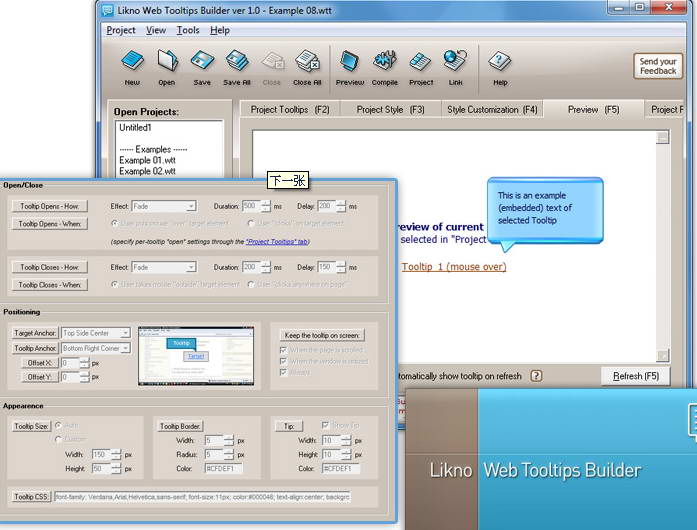Click the help question mark beside auto-show option
The height and width of the screenshot is (530, 697).
[x=536, y=376]
